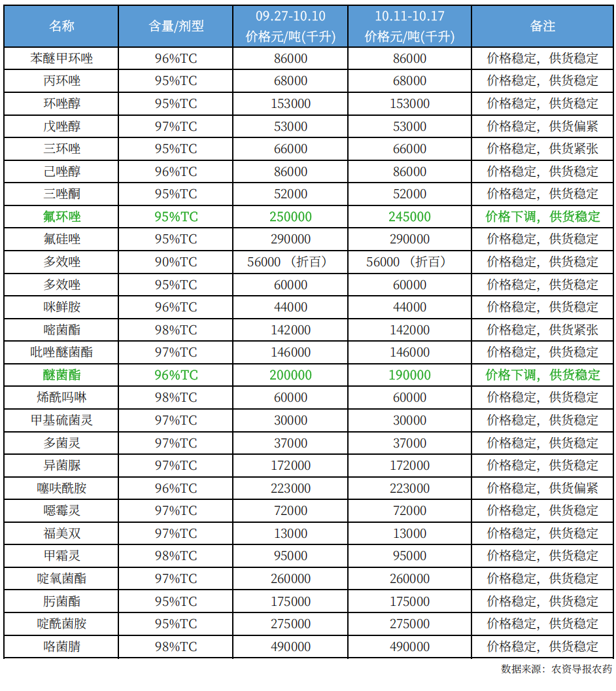Select the 咯菌腈 name cell
616x691 pixels.
61,647
